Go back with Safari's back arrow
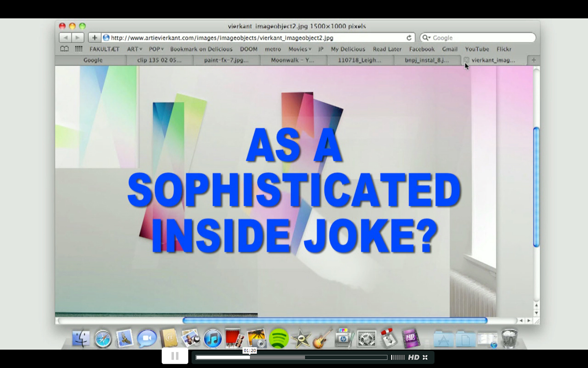588x368 pixels. coord(65,38)
